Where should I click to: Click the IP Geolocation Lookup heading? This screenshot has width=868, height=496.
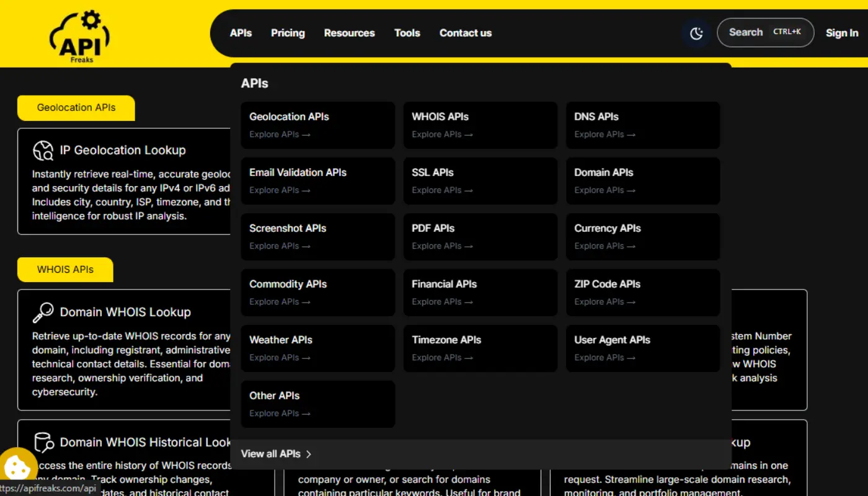pyautogui.click(x=123, y=151)
